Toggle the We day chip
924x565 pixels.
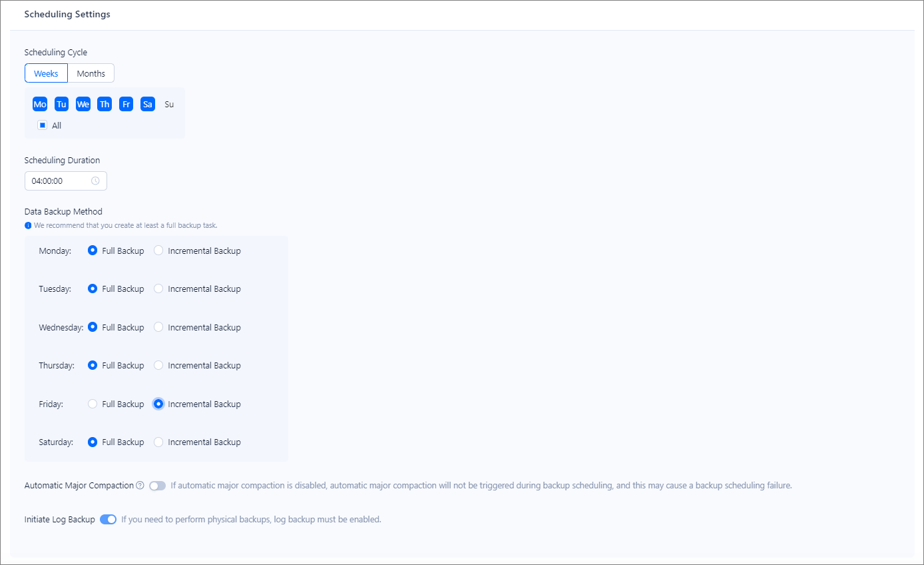(83, 105)
